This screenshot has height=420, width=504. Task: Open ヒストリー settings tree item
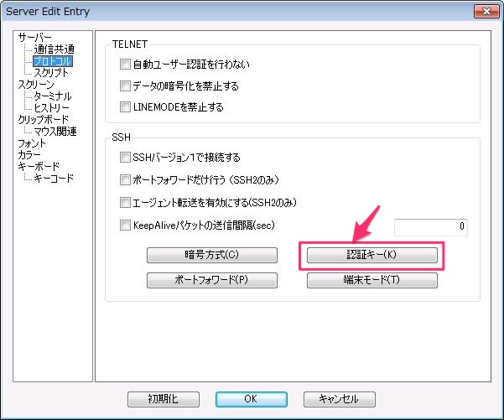tap(51, 108)
